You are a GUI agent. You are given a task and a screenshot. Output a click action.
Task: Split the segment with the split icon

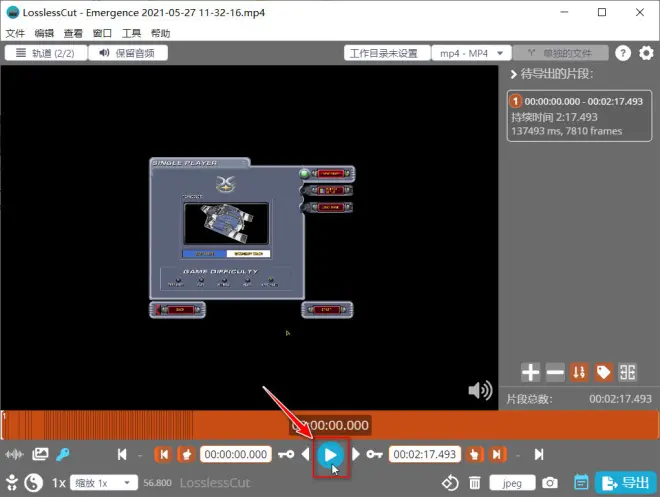pos(628,372)
